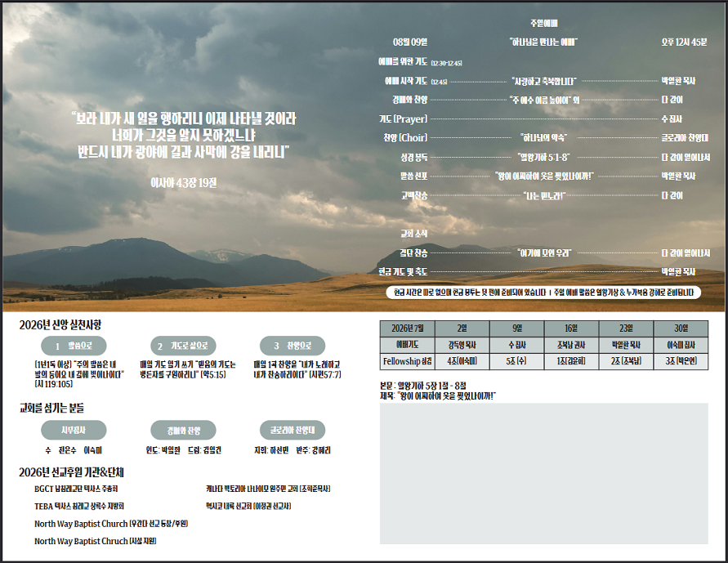The image size is (728, 563).
Task: Select choir song '하나님의 약속'
Action: [543, 138]
